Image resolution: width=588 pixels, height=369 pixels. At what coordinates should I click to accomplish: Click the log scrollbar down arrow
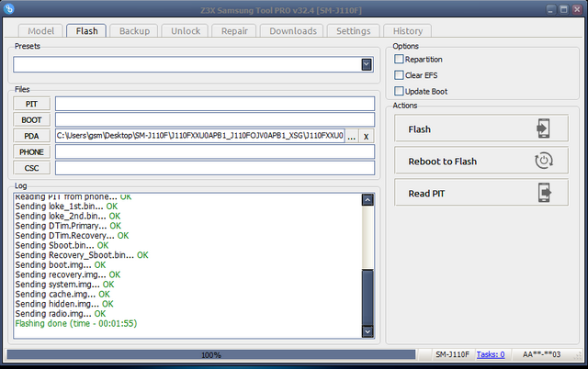click(x=367, y=331)
